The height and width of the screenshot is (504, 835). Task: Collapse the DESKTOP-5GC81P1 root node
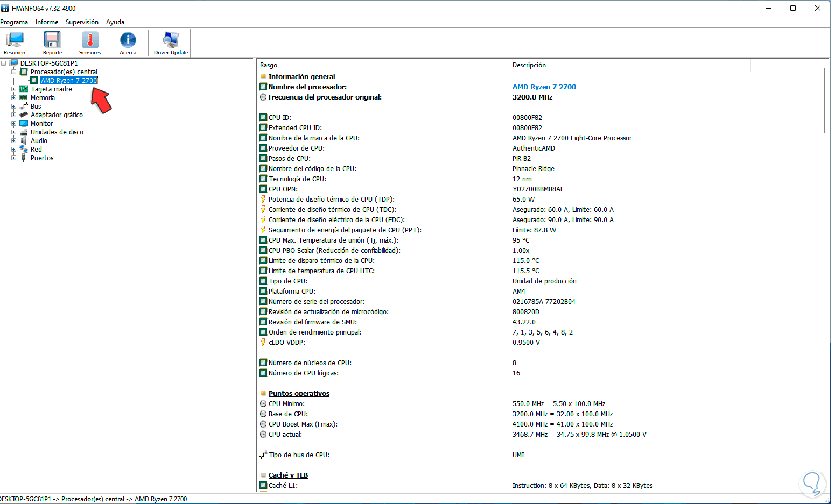(4, 63)
